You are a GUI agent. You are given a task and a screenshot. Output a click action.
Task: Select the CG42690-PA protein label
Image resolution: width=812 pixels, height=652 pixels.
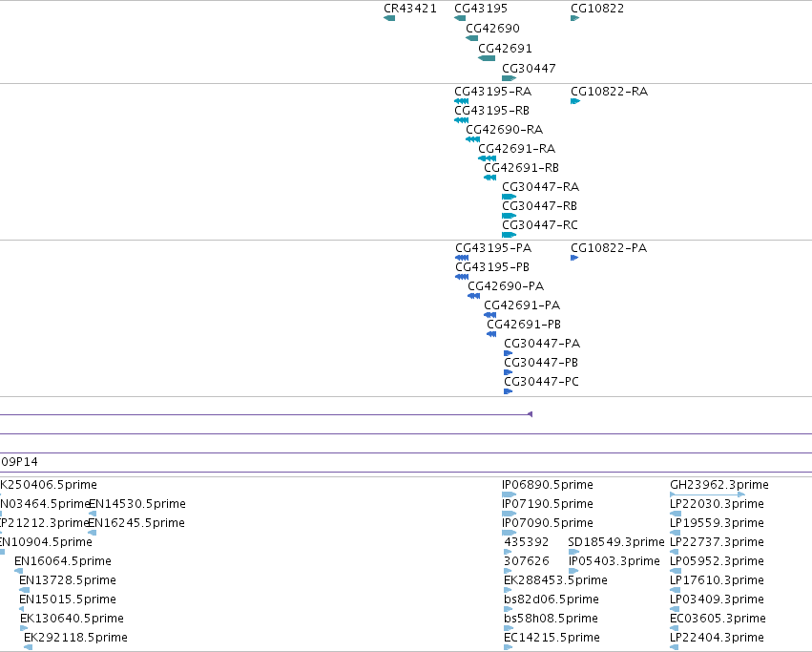[506, 286]
